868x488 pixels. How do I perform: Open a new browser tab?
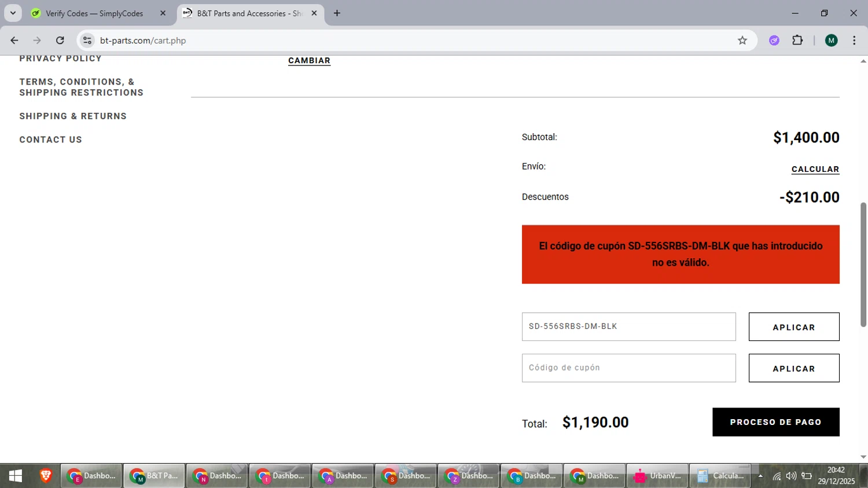337,13
